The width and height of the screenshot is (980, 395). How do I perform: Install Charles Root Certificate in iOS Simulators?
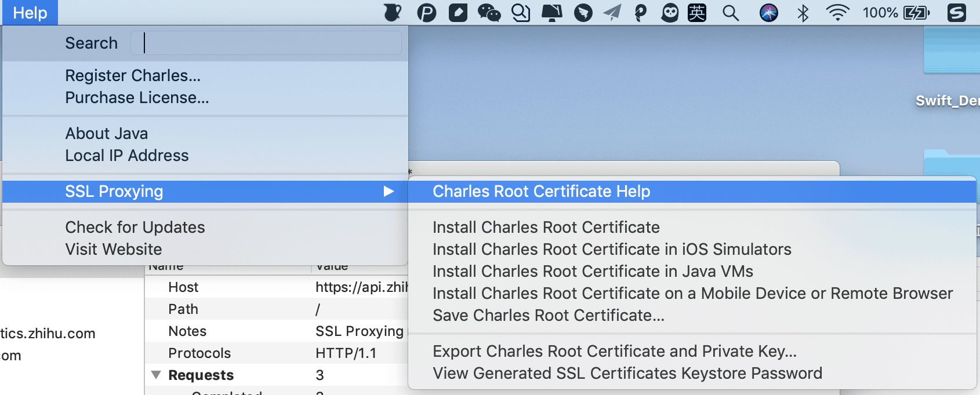(x=692, y=250)
